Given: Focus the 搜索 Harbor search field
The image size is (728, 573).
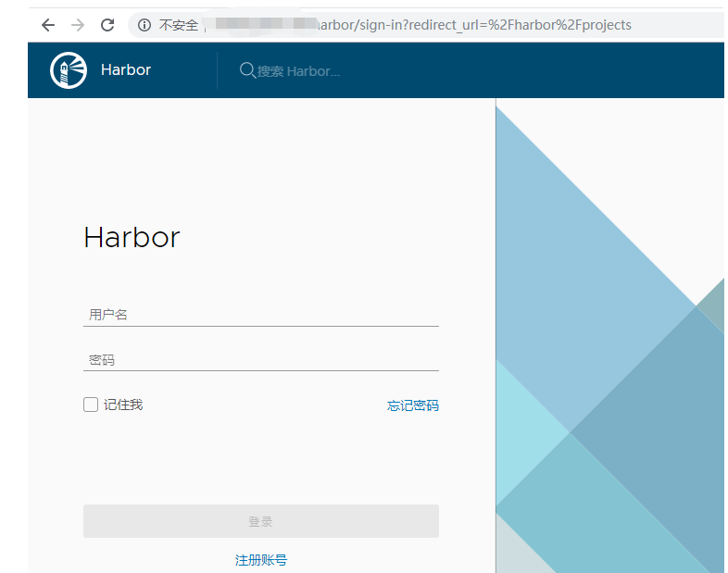Looking at the screenshot, I should tap(298, 71).
